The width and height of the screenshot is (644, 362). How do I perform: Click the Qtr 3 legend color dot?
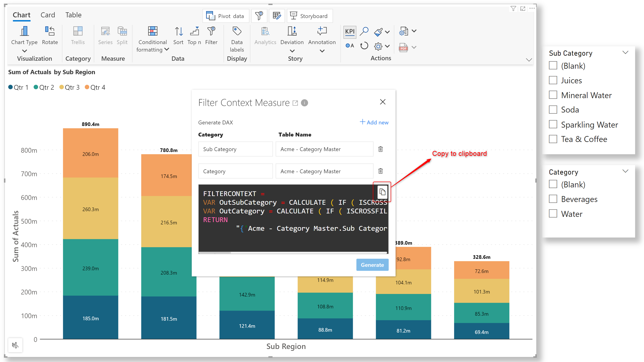pos(61,87)
